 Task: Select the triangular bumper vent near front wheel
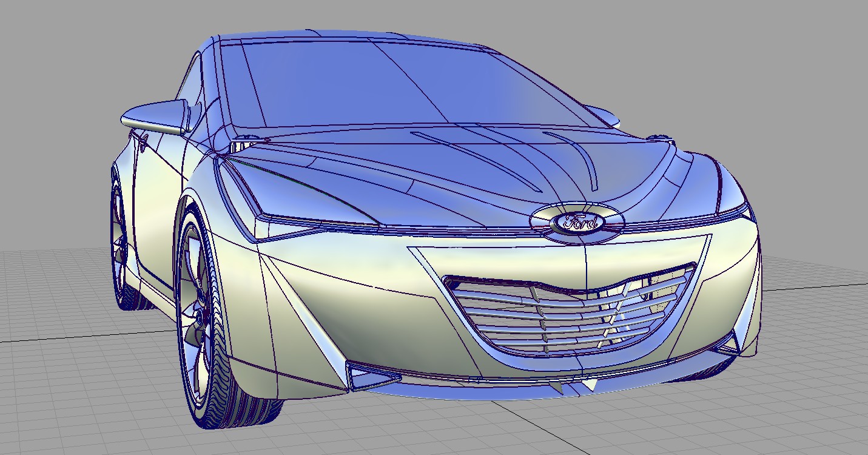click(369, 376)
